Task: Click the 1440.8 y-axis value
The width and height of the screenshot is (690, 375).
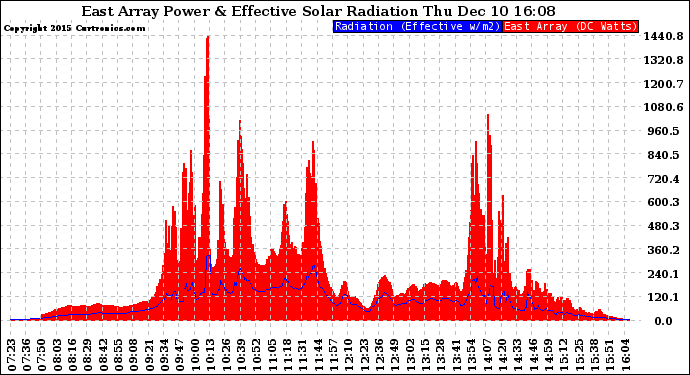Action: tap(664, 36)
